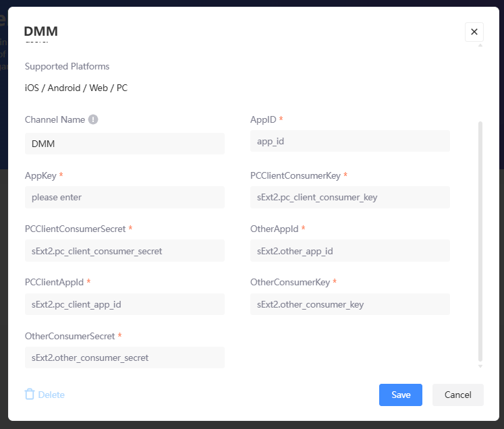This screenshot has width=504, height=429.
Task: Click the trash can Delete icon
Action: [x=30, y=394]
